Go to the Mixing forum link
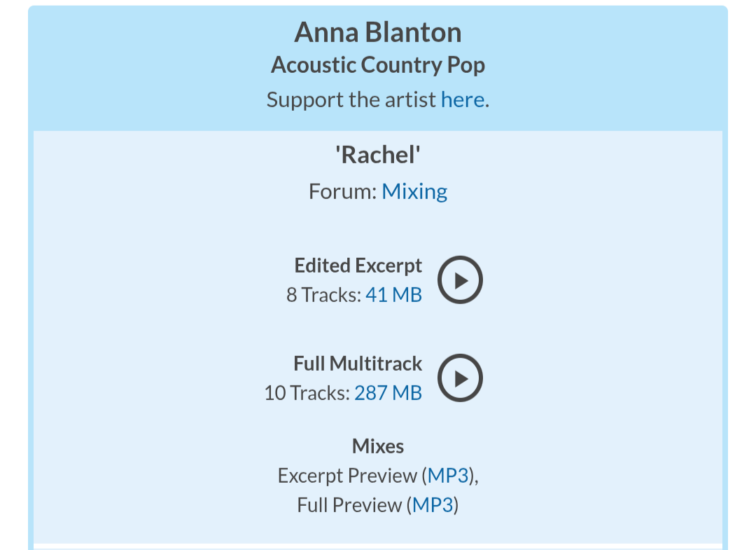The image size is (756, 550). tap(414, 191)
